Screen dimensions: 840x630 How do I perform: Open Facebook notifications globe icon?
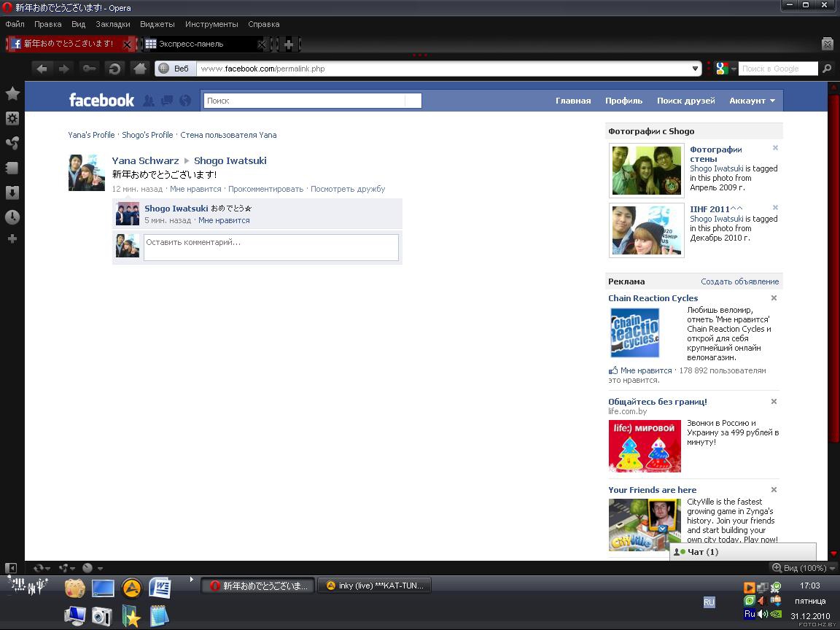click(185, 100)
